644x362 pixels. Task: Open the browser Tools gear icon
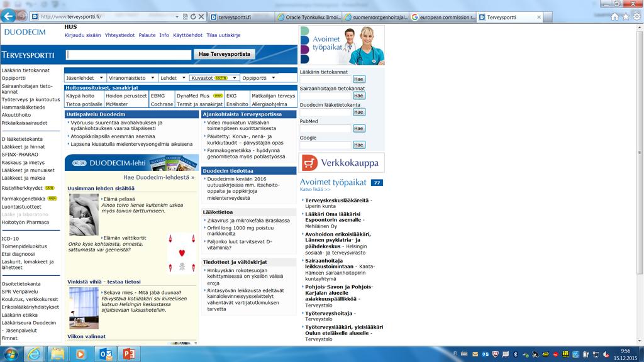pos(636,17)
